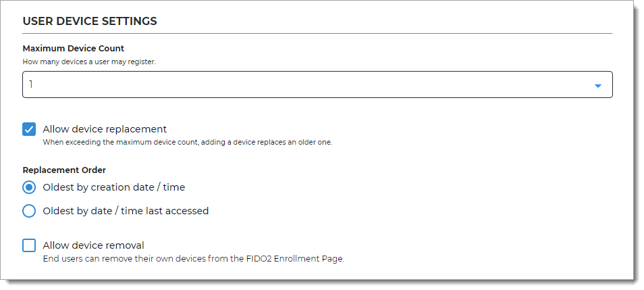Click the Replacement Order section label
The image size is (644, 290).
(64, 170)
